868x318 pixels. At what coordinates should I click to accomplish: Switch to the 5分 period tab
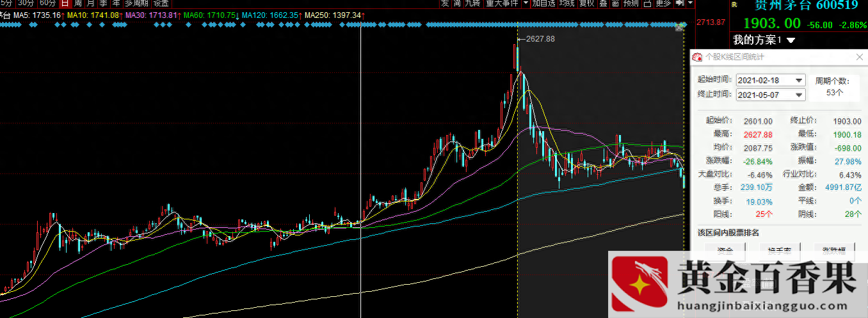click(x=7, y=3)
